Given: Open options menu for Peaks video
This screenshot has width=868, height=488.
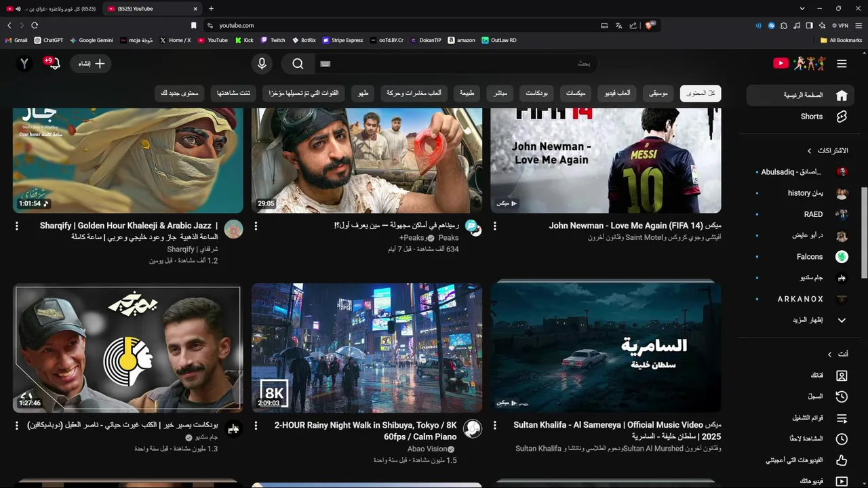Looking at the screenshot, I should coord(256,226).
